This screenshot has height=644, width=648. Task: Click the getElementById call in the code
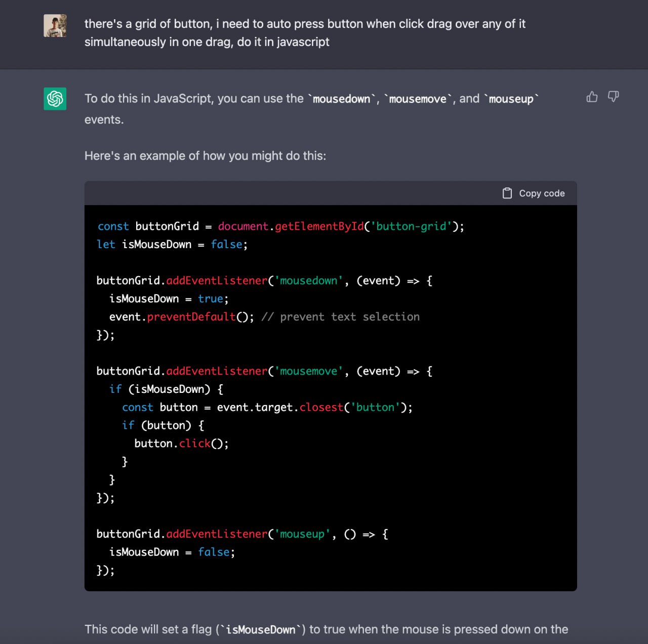pyautogui.click(x=319, y=226)
